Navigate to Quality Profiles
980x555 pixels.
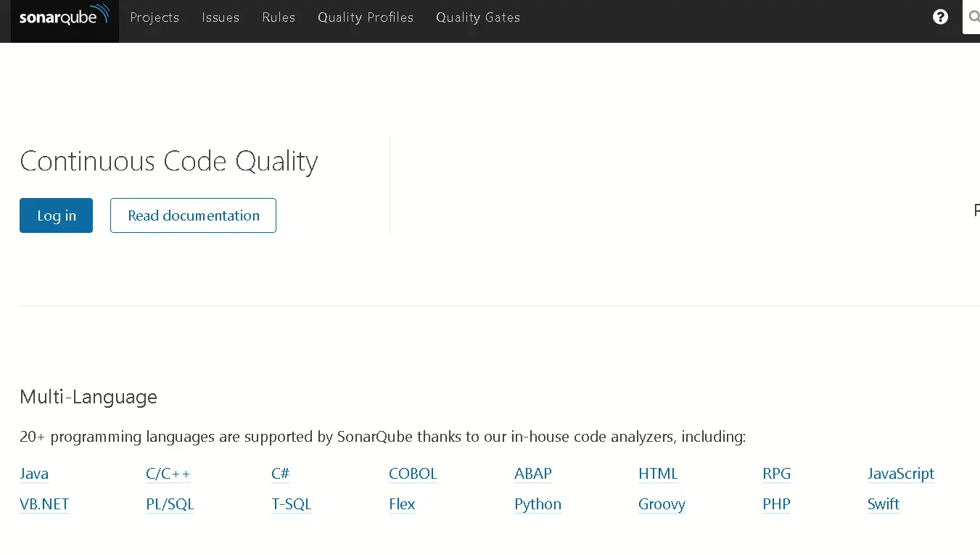(x=366, y=17)
